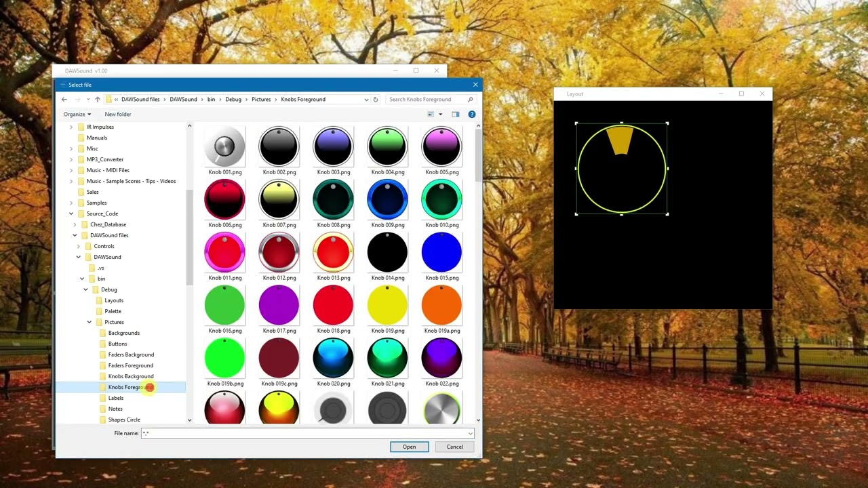The width and height of the screenshot is (868, 488).
Task: Select the Knob 014.png black knob
Action: [387, 252]
